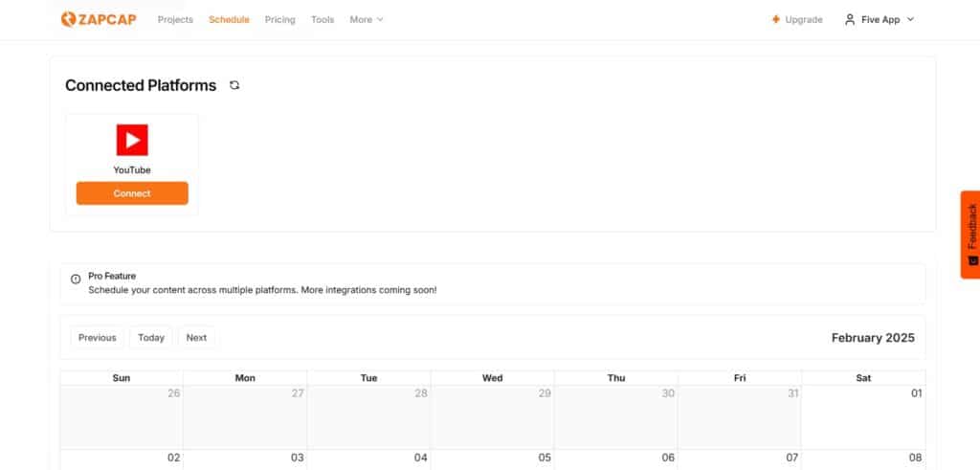Image resolution: width=980 pixels, height=470 pixels.
Task: Click the Pro Feature info icon
Action: 76,279
